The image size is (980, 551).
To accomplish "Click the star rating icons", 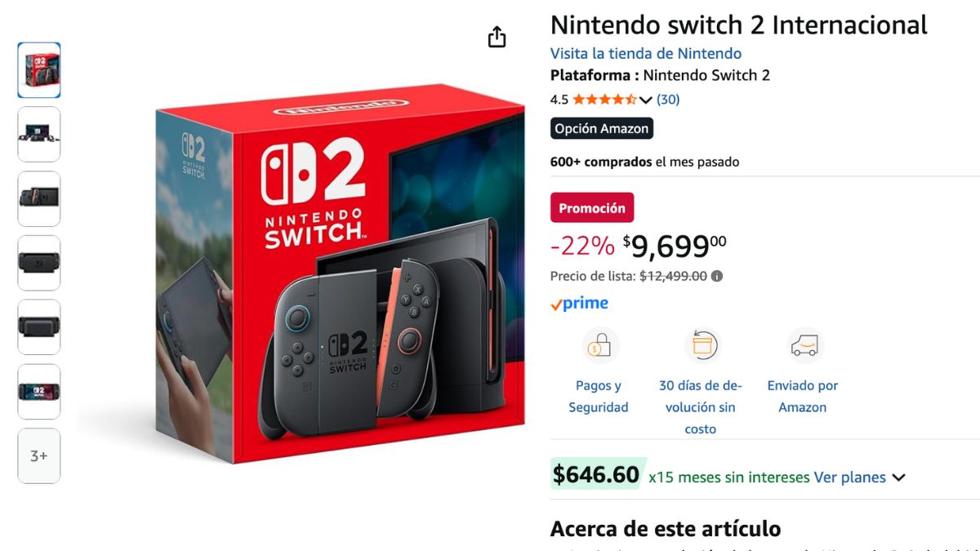I will click(604, 100).
